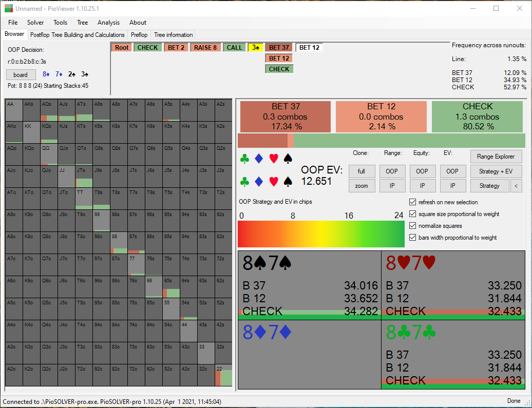The width and height of the screenshot is (532, 408).
Task: Switch to the Preflop tab
Action: [x=139, y=34]
